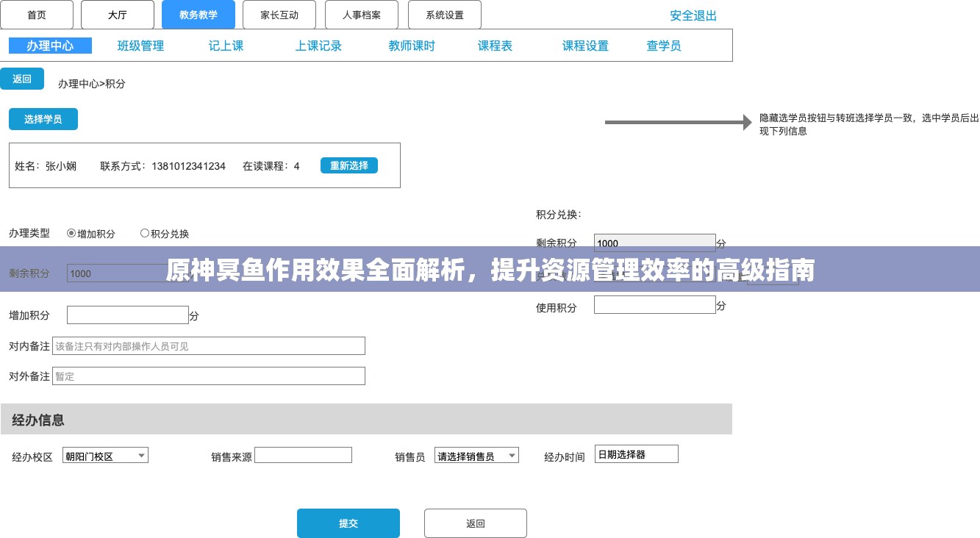Click the 办理中心>积分 breadcrumb text
The image size is (980, 538).
(x=92, y=84)
